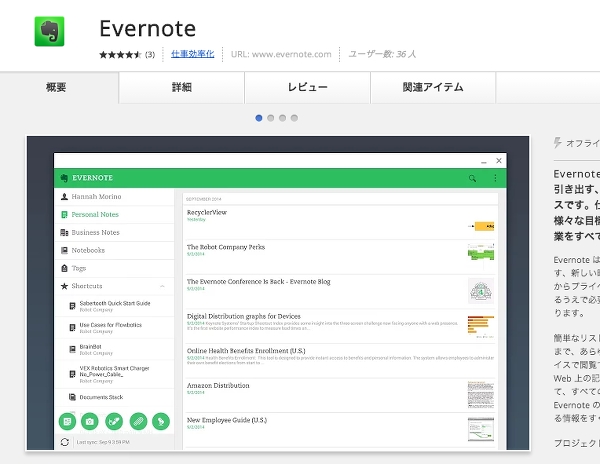Open the BrainBot shortcut
The height and width of the screenshot is (464, 600).
pyautogui.click(x=115, y=349)
